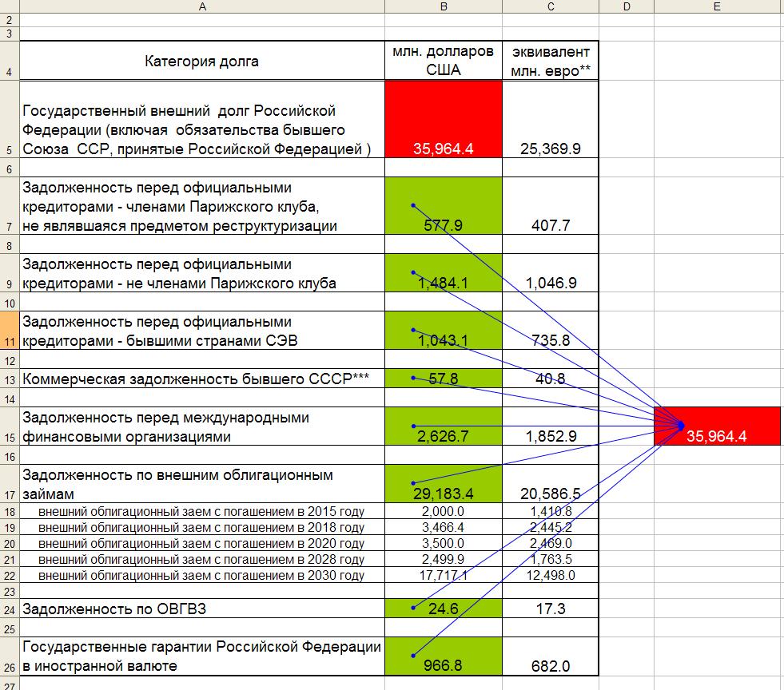Click 'не членами Парижского клуба' cell
The image size is (784, 690).
click(x=202, y=273)
